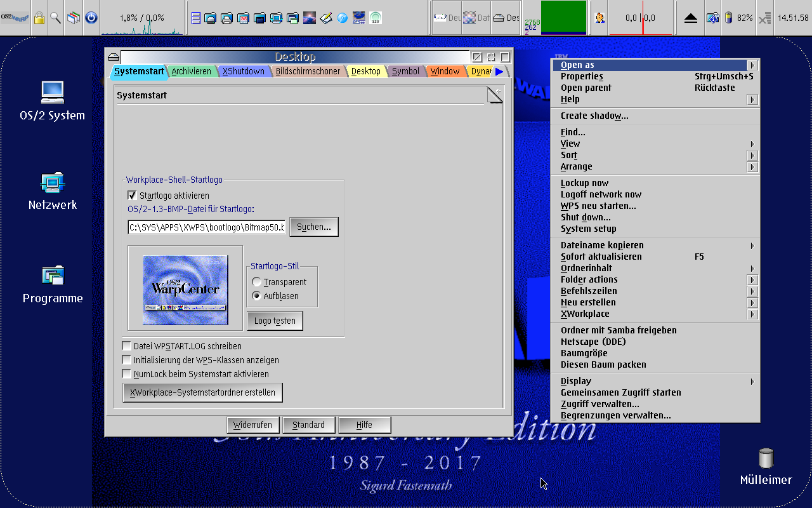Click the green memory monitor widget
The width and height of the screenshot is (812, 508).
point(563,17)
